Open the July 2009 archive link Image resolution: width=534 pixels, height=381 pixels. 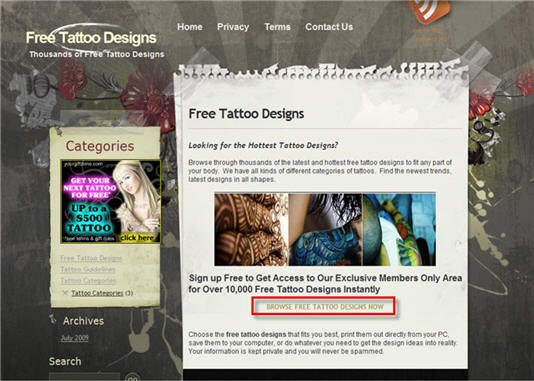(x=75, y=338)
